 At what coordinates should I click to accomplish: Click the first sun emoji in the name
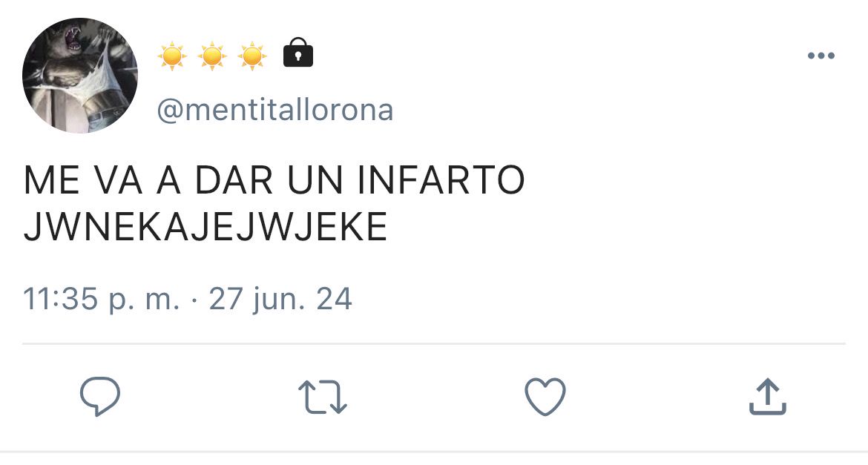[x=172, y=56]
